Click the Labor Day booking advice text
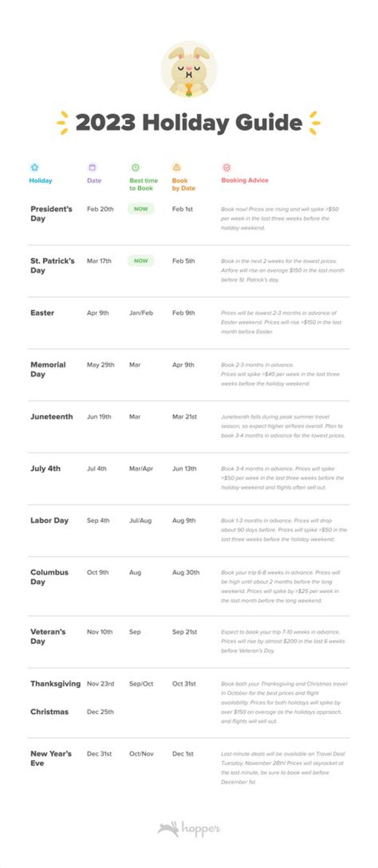378x868 pixels. (283, 530)
